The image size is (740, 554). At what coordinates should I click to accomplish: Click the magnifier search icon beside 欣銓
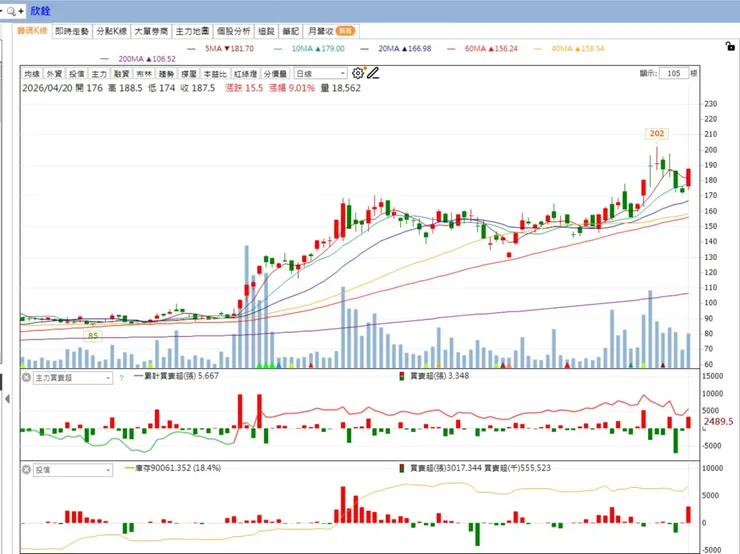pos(11,10)
